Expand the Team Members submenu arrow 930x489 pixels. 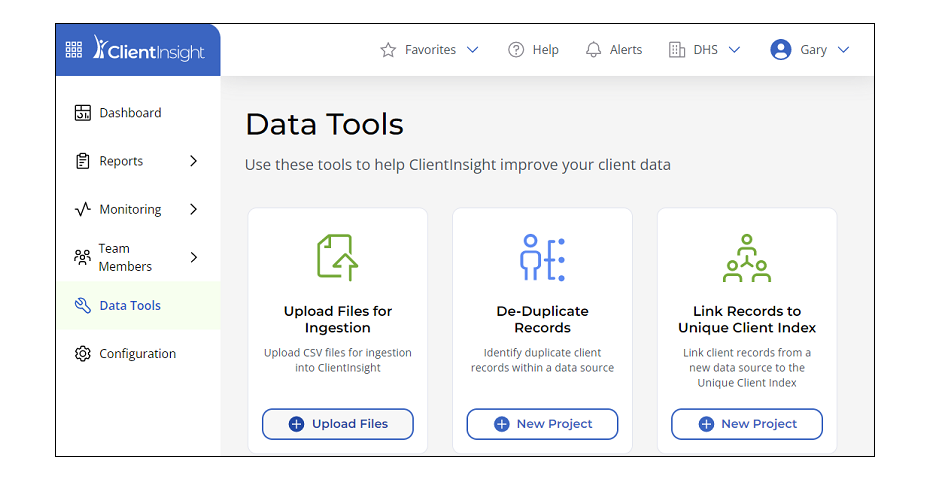point(193,257)
